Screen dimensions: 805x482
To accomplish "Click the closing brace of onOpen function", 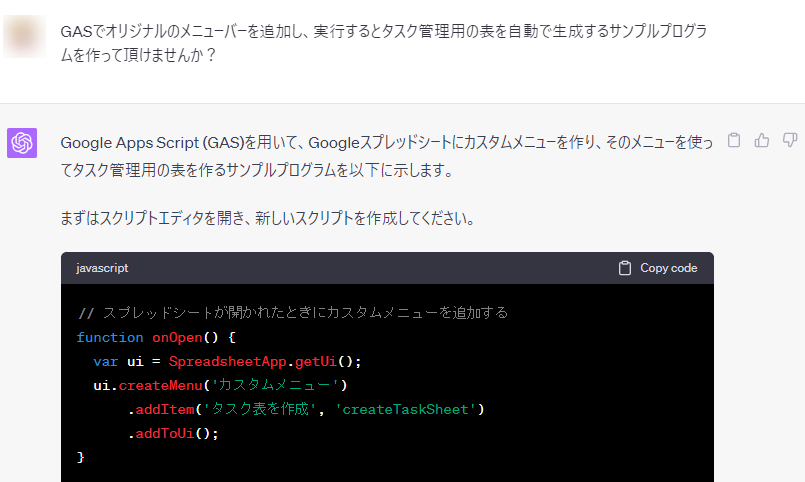I will coord(81,457).
